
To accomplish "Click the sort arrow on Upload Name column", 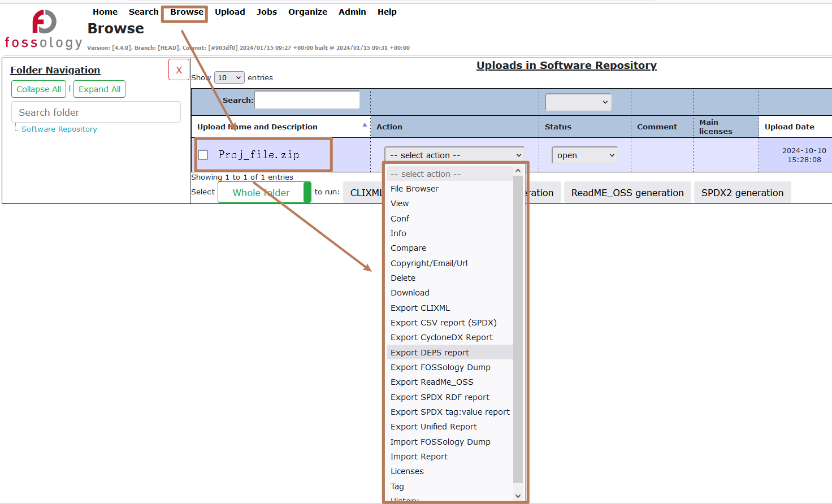I will click(365, 125).
